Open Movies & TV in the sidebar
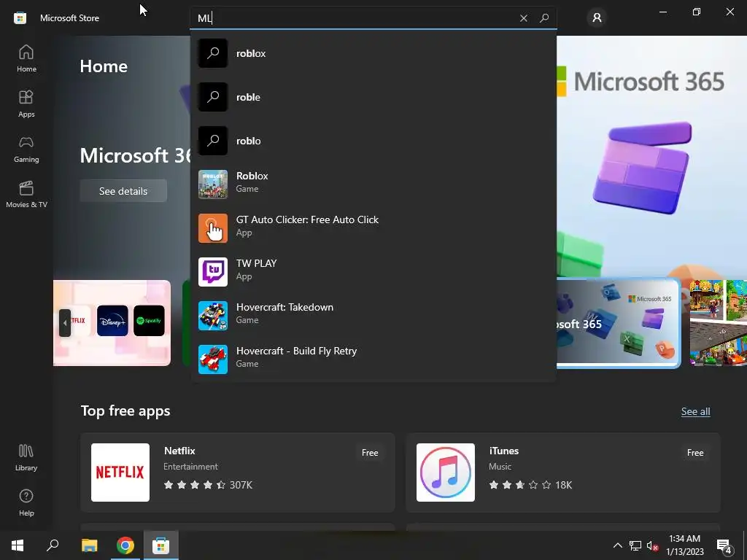The image size is (747, 560). [26, 194]
